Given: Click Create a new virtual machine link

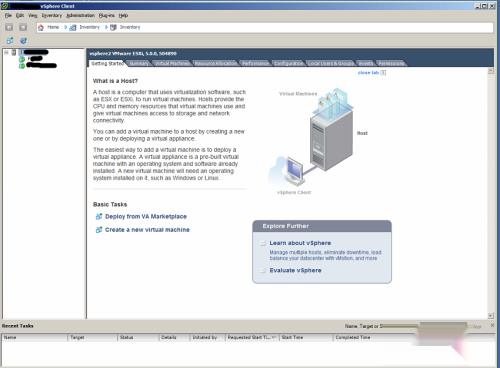Looking at the screenshot, I should [x=147, y=230].
